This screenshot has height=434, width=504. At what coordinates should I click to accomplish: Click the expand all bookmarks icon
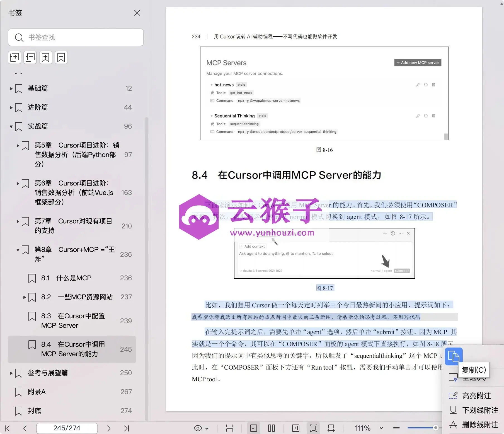point(14,57)
